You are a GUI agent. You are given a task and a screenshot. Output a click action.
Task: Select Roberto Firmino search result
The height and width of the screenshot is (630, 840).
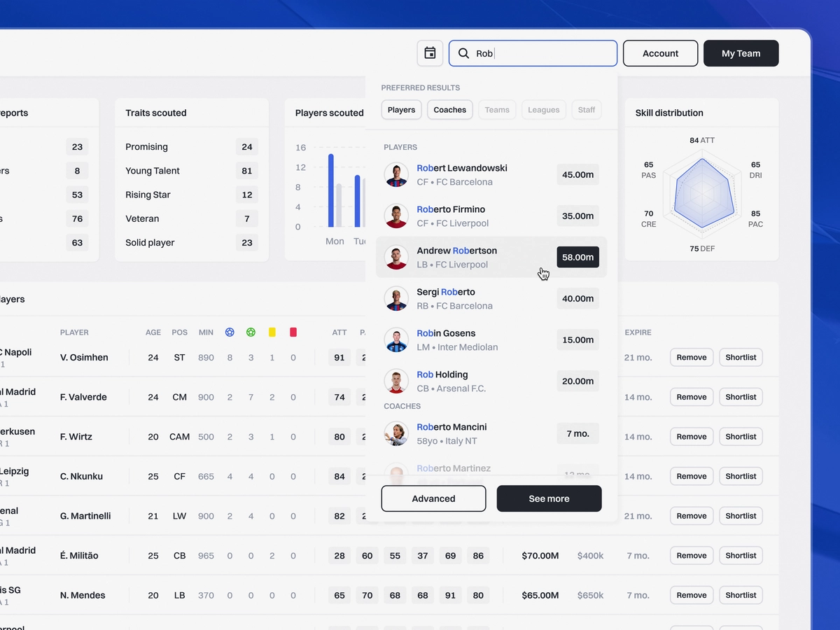click(x=491, y=216)
